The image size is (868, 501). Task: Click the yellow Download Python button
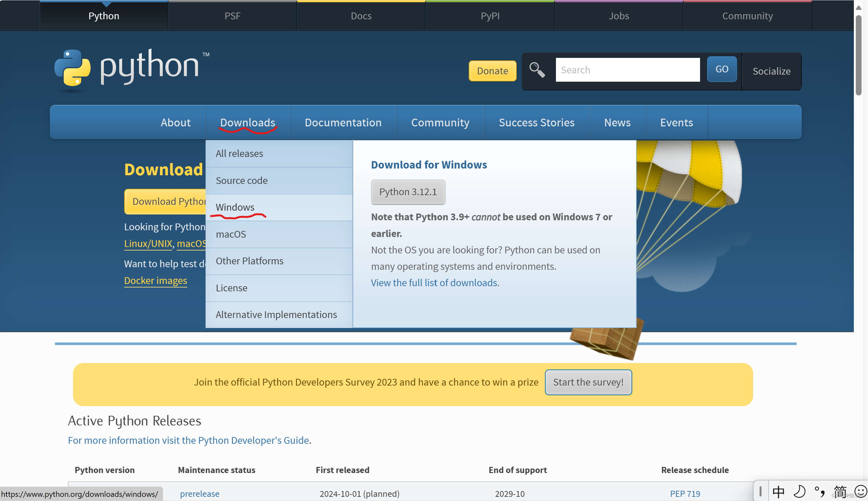point(165,202)
